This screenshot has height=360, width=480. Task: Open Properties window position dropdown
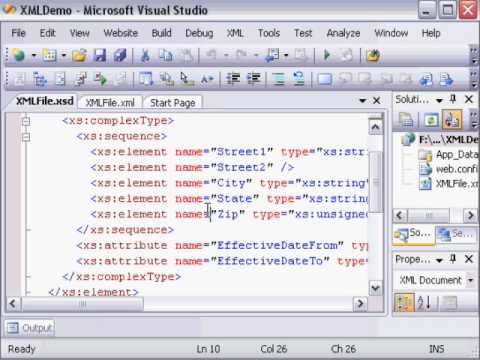pyautogui.click(x=439, y=260)
